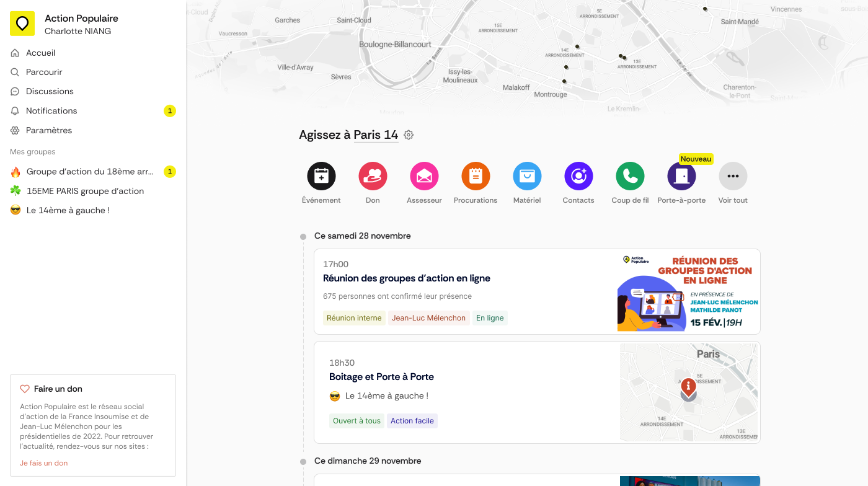Click the Je fais un don link
Image resolution: width=868 pixels, height=486 pixels.
43,462
